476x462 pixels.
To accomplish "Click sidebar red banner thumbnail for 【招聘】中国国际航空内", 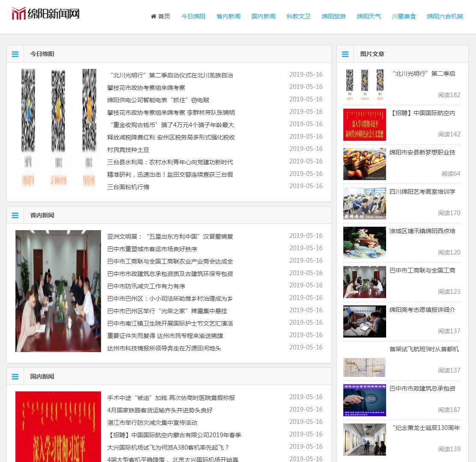I will coord(365,124).
